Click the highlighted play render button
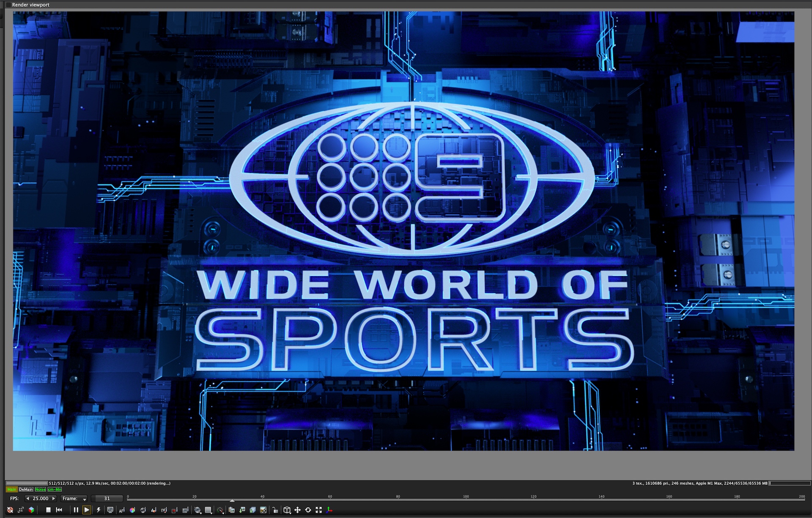The image size is (812, 518). point(87,510)
